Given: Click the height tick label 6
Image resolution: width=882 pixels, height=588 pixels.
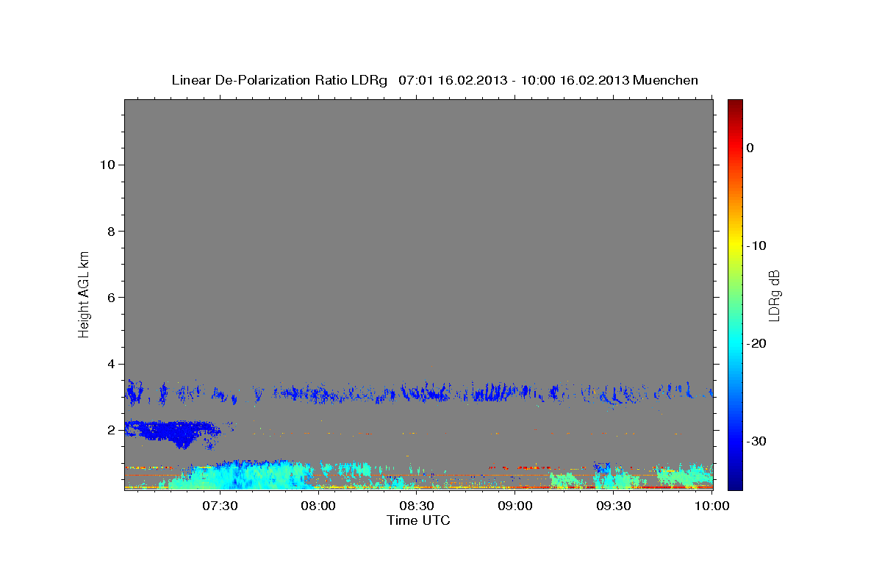Looking at the screenshot, I should click(x=111, y=298).
